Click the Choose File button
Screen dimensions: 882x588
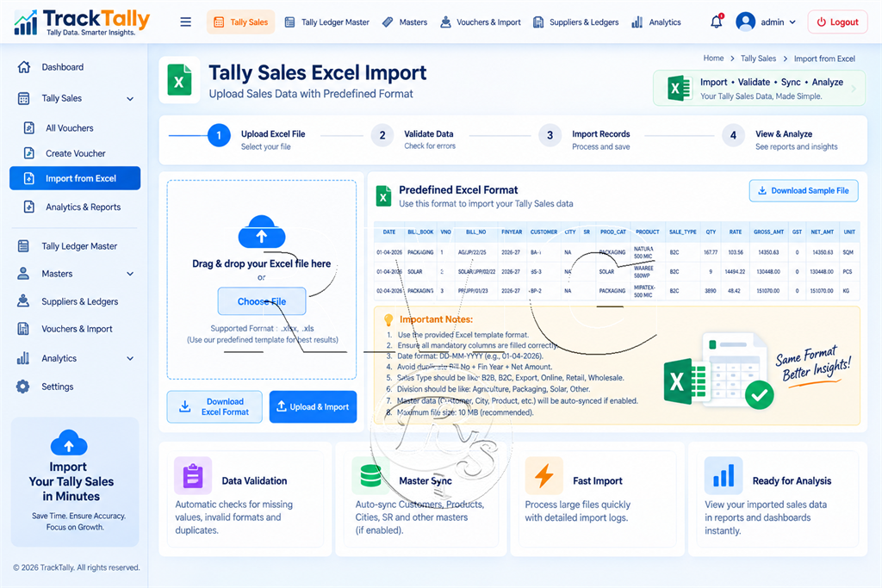coord(262,301)
